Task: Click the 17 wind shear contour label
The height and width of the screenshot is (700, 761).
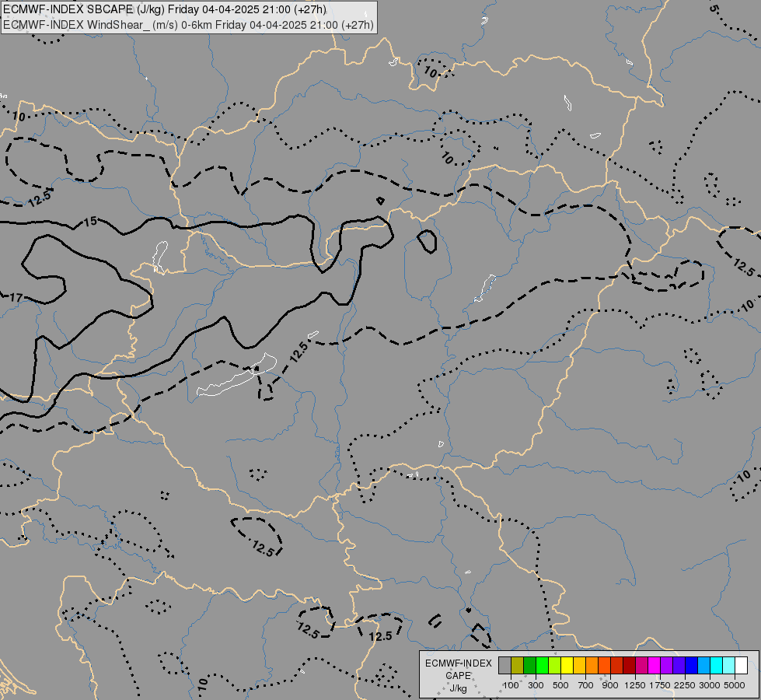Action: (16, 297)
